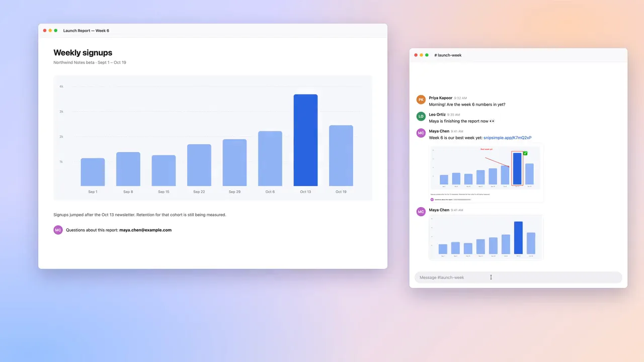Maximize the Launch Report window with the green button
The image size is (644, 362).
click(56, 31)
